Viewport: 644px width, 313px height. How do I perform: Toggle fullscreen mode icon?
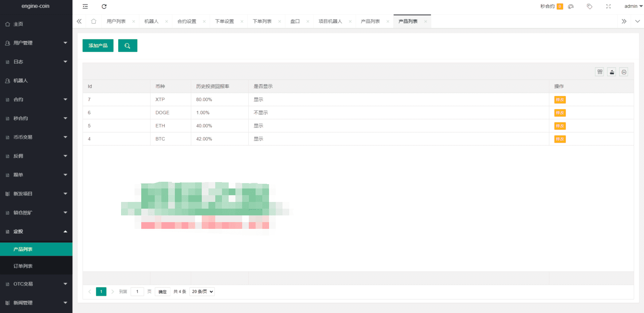coord(608,6)
